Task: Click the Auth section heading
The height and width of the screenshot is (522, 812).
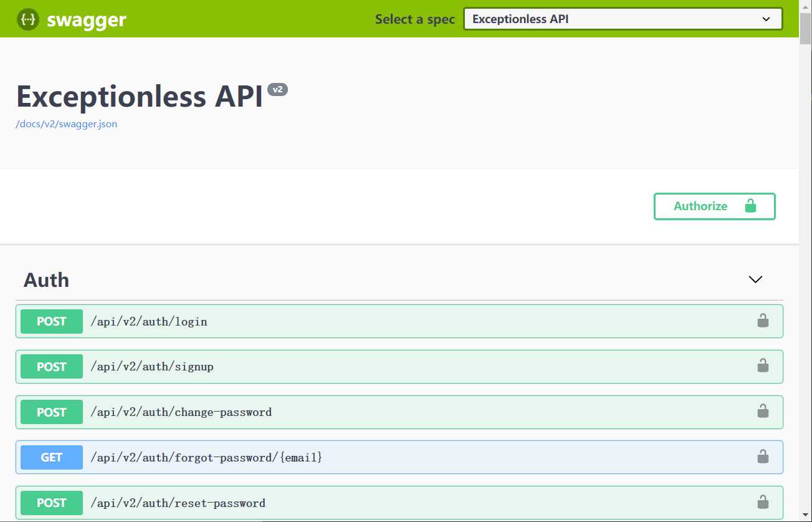Action: (46, 280)
